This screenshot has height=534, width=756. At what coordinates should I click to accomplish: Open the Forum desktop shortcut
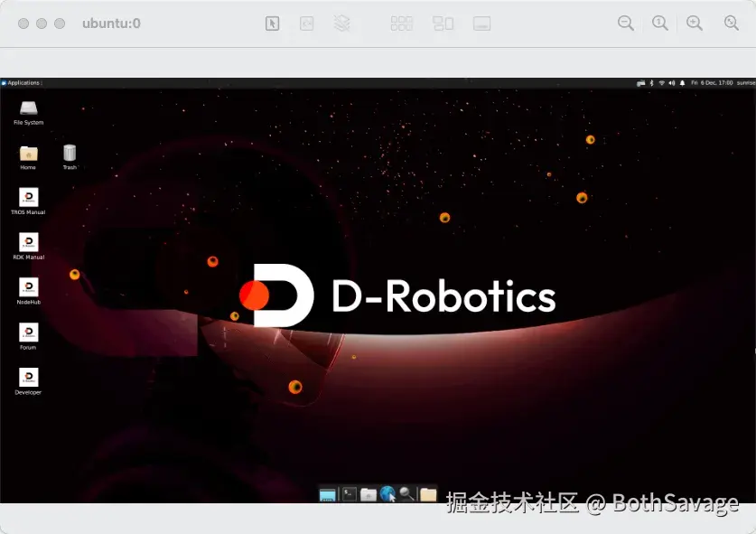tap(28, 337)
